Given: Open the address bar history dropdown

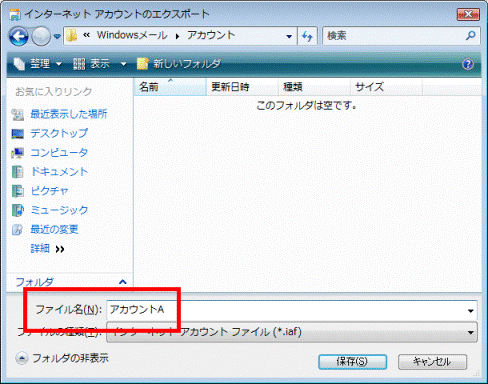Looking at the screenshot, I should click(289, 36).
